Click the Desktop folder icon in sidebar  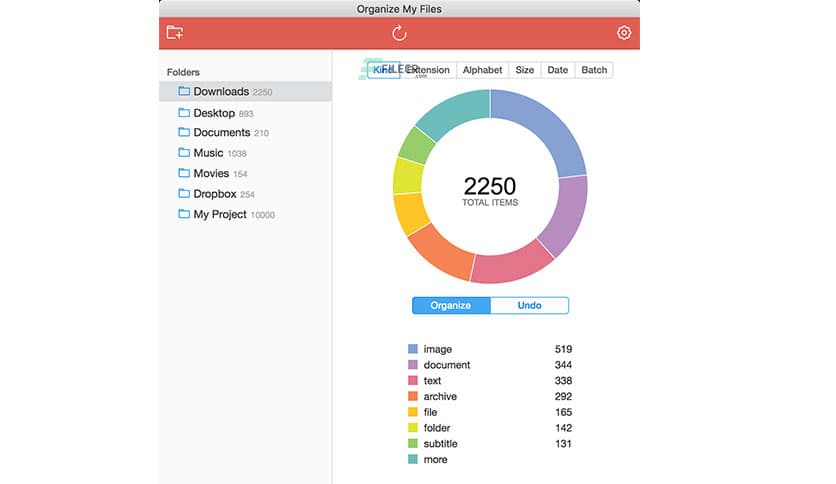point(184,113)
